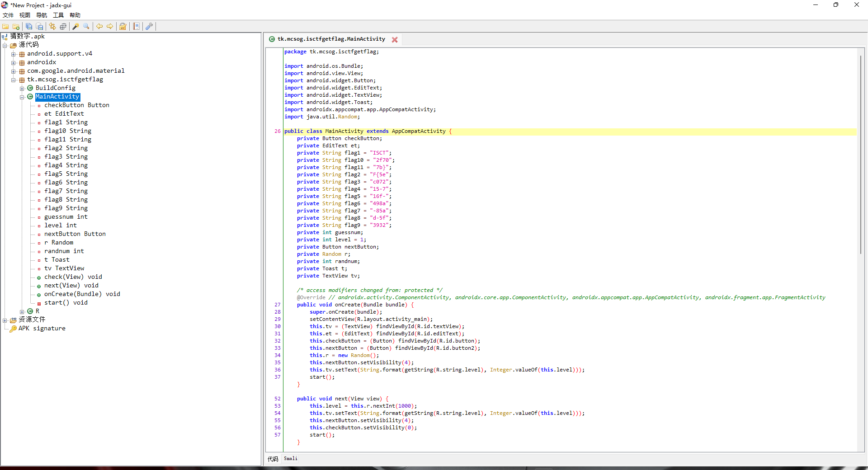This screenshot has width=868, height=470.
Task: Expand the com.google.android.material package
Action: pyautogui.click(x=14, y=71)
